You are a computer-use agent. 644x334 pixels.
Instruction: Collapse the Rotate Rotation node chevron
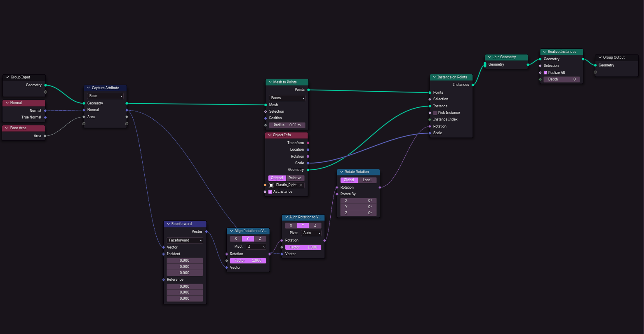[x=341, y=172]
